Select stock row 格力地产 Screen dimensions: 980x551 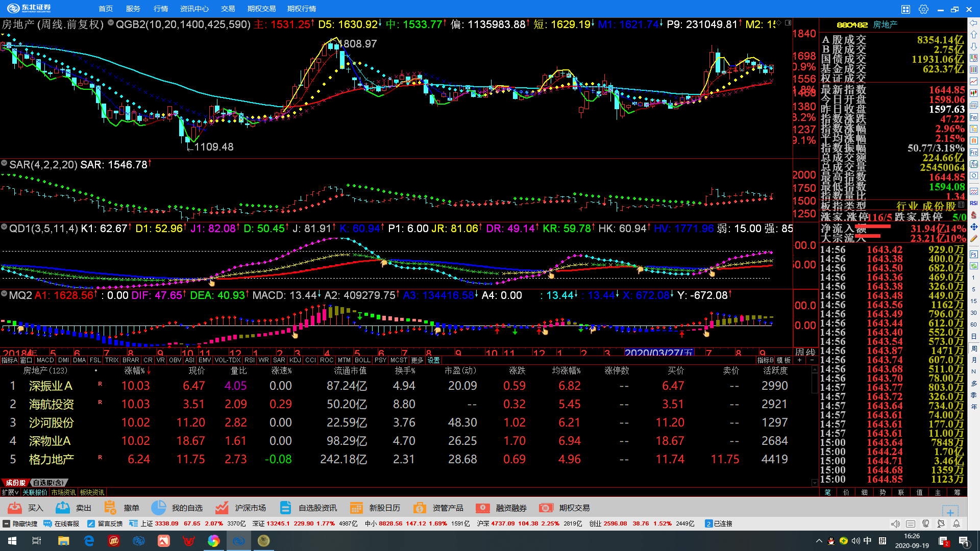[x=51, y=459]
